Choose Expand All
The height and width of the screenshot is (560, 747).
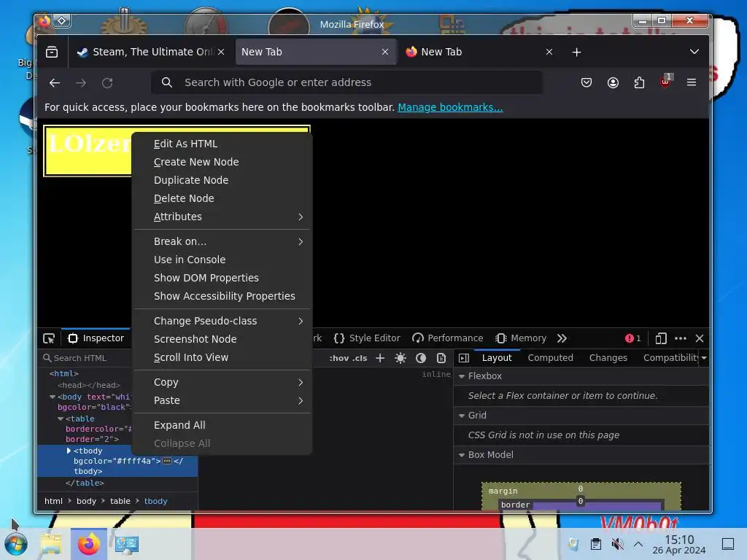point(222,425)
